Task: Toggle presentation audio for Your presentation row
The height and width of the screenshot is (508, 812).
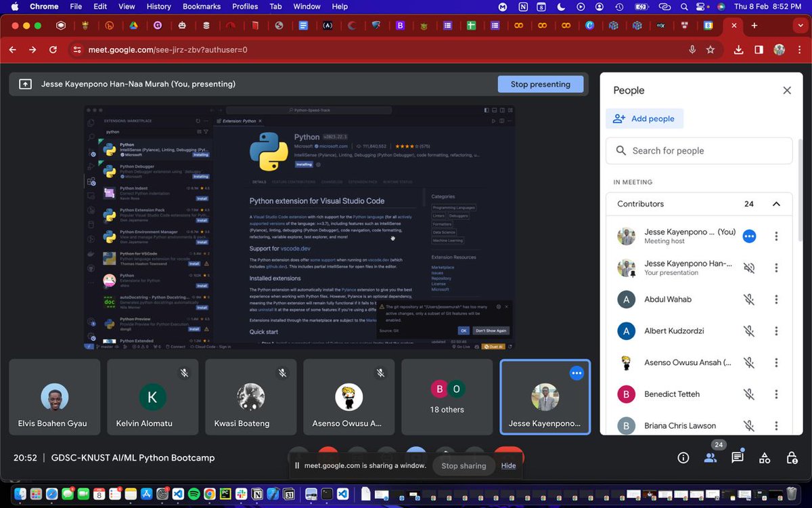Action: (749, 268)
